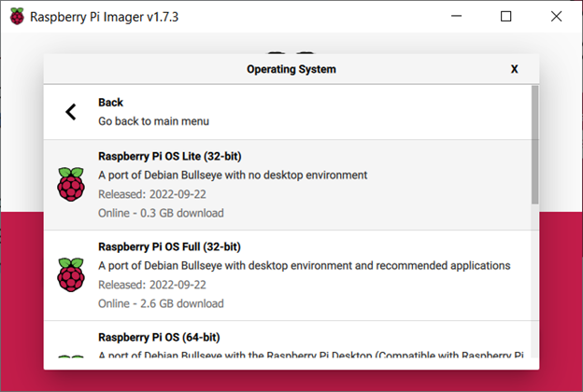Close the Operating System dialog with X
Screen dimensions: 583x392
[x=514, y=69]
